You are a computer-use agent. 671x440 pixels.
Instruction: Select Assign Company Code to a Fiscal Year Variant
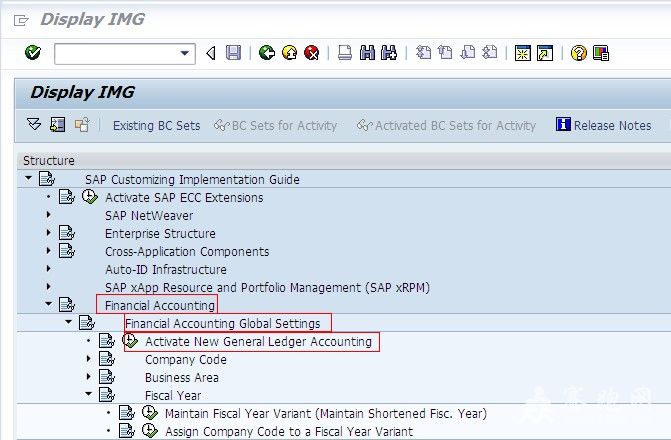pyautogui.click(x=289, y=431)
